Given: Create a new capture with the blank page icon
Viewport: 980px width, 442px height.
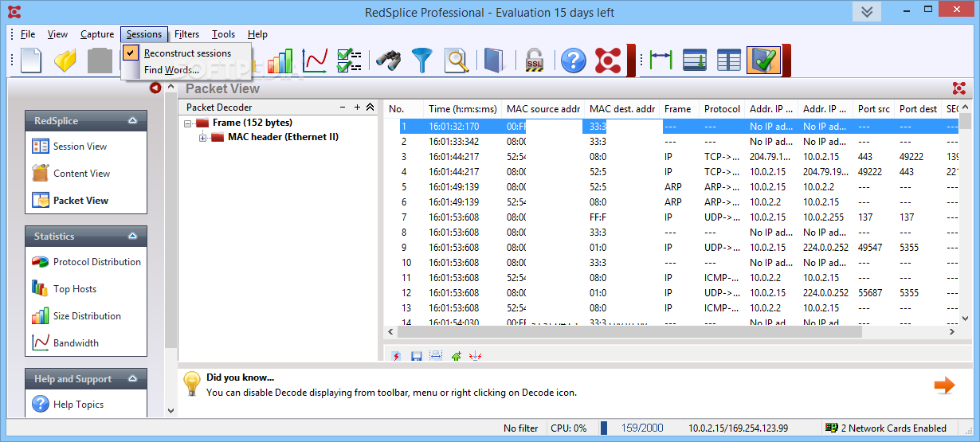Looking at the screenshot, I should click(x=31, y=61).
